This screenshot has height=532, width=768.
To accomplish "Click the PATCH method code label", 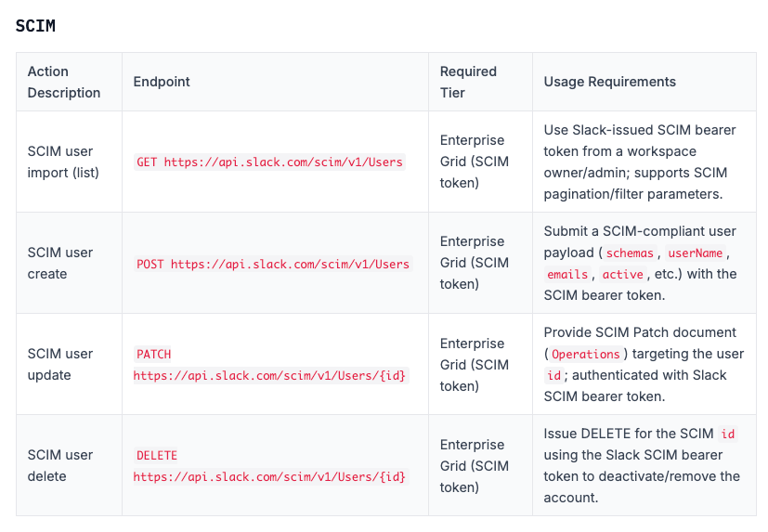I will (153, 354).
